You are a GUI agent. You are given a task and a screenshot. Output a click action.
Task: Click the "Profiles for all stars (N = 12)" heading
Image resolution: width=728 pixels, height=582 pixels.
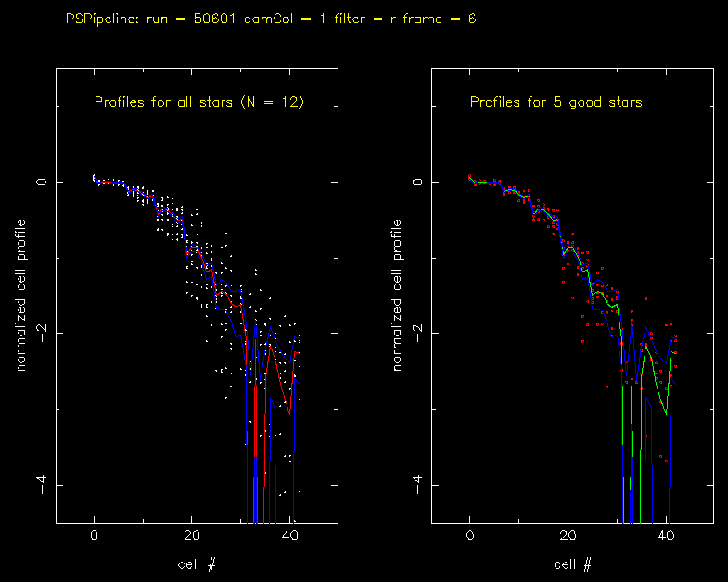(x=198, y=102)
